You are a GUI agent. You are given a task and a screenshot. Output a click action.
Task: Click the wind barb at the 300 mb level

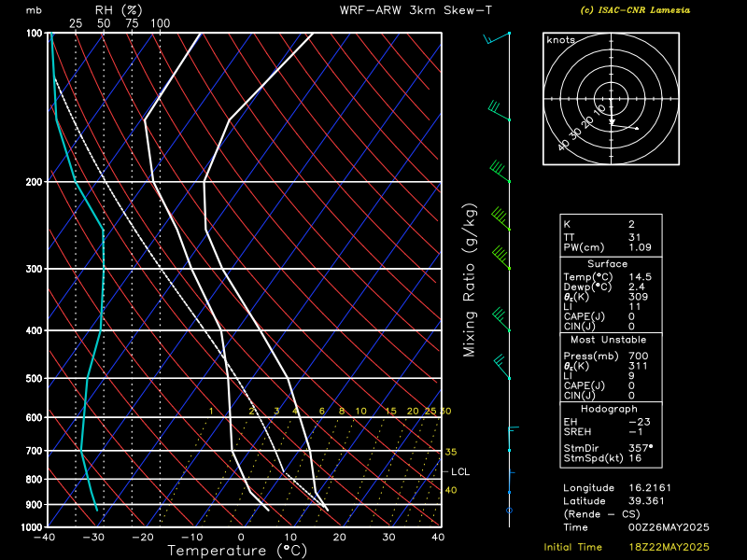click(501, 258)
